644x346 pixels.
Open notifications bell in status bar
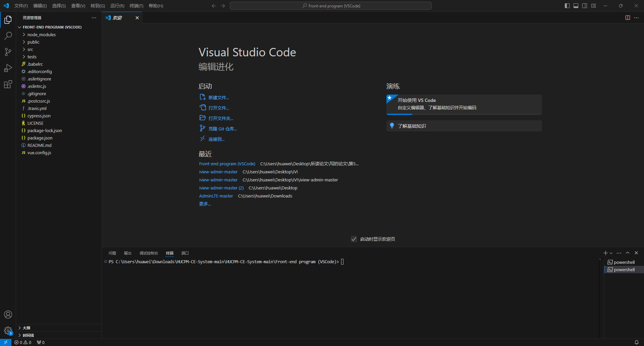636,342
